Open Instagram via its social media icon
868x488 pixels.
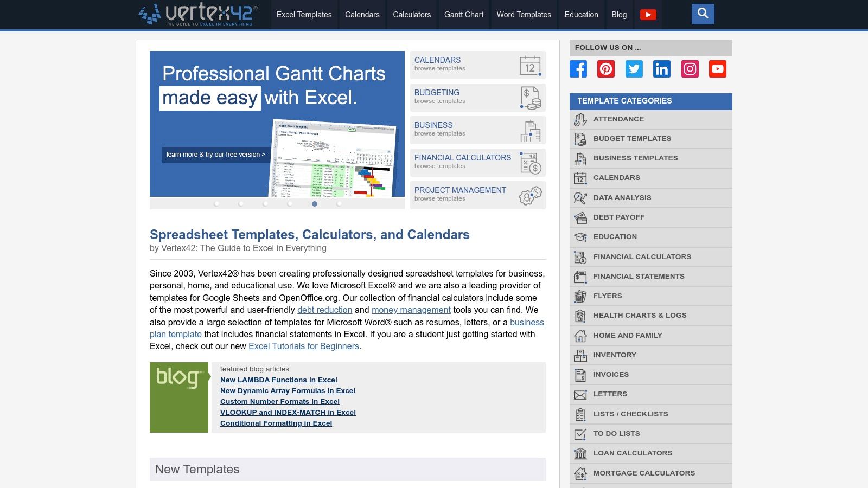[x=690, y=69]
